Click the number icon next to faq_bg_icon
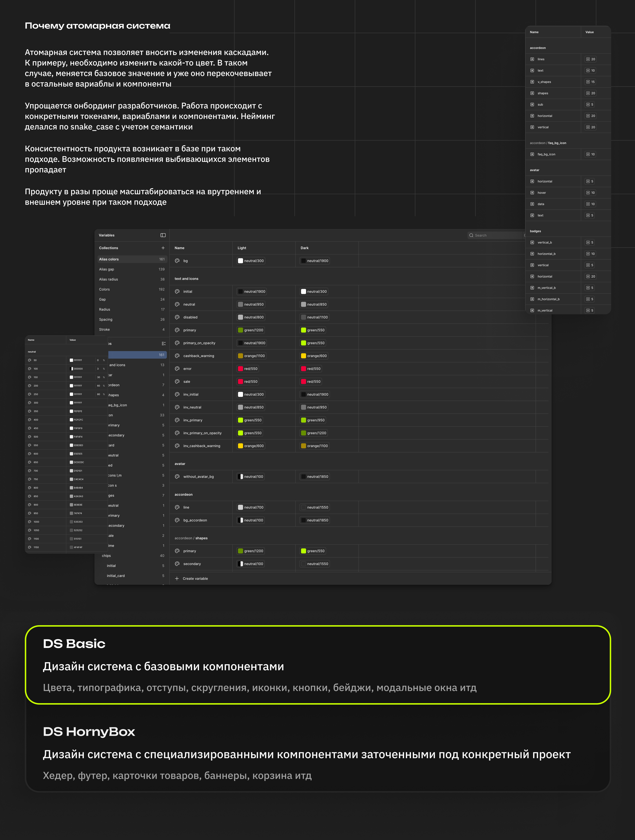This screenshot has width=635, height=840. point(532,154)
